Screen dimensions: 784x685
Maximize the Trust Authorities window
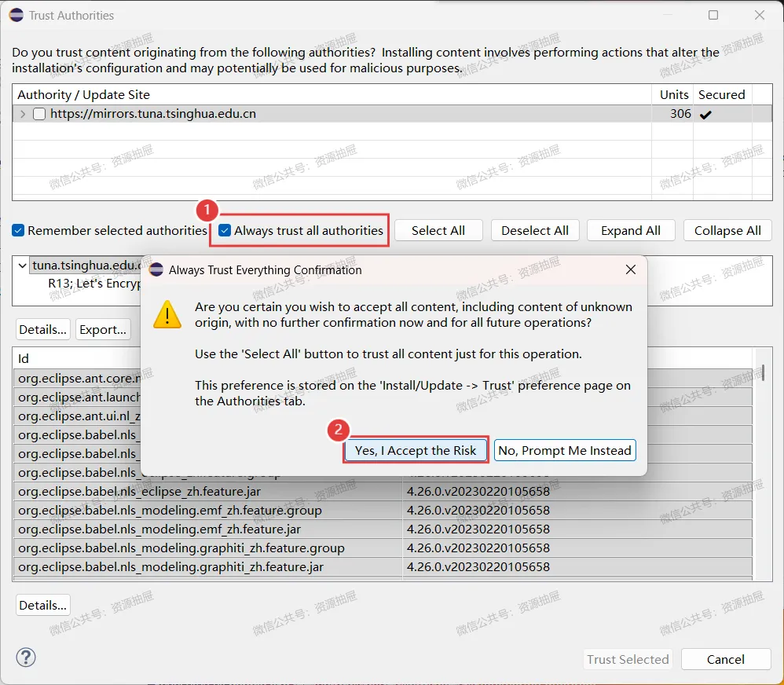coord(713,15)
